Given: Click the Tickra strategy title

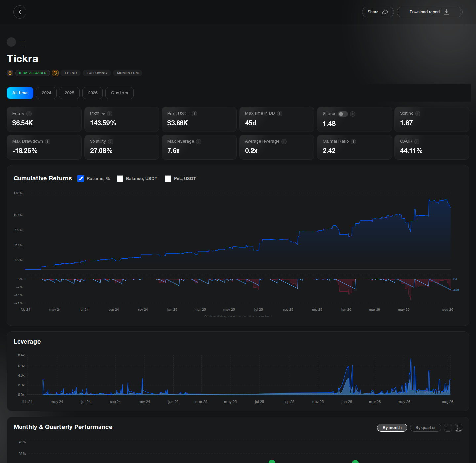Looking at the screenshot, I should coord(22,59).
